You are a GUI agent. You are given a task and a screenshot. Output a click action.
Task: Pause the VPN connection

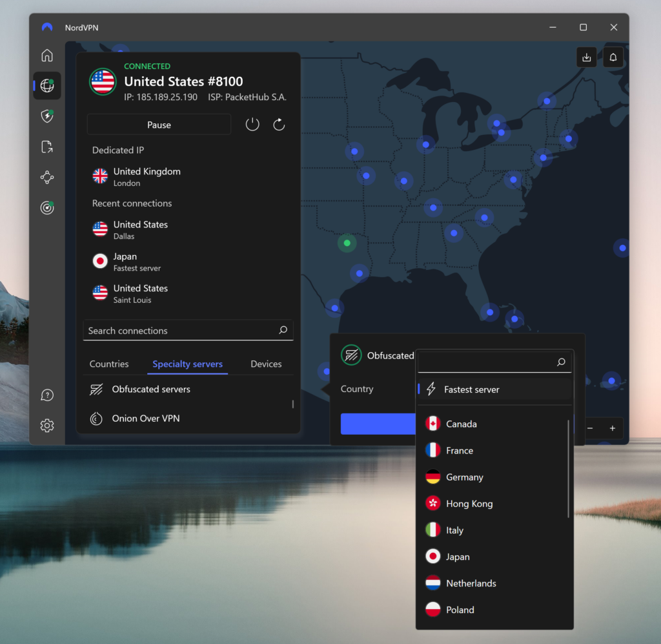159,125
